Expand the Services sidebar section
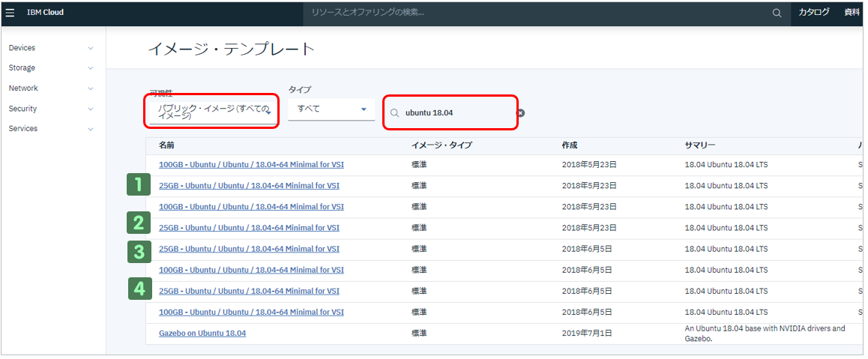This screenshot has width=868, height=359. (x=51, y=129)
